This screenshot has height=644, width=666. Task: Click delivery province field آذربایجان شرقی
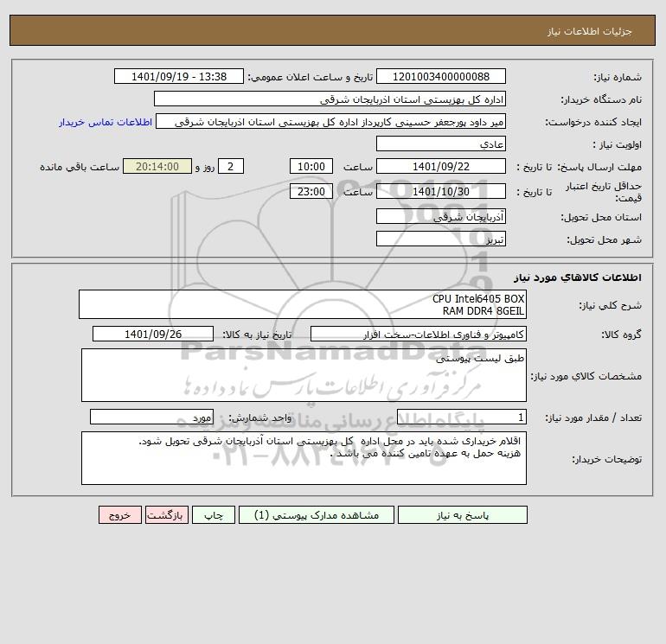(441, 216)
